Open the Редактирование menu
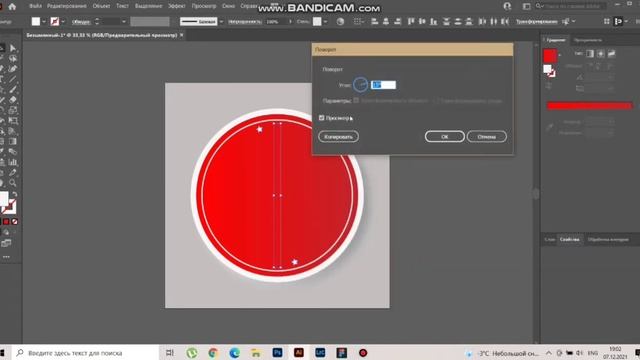Image resolution: width=640 pixels, height=360 pixels. pyautogui.click(x=67, y=6)
